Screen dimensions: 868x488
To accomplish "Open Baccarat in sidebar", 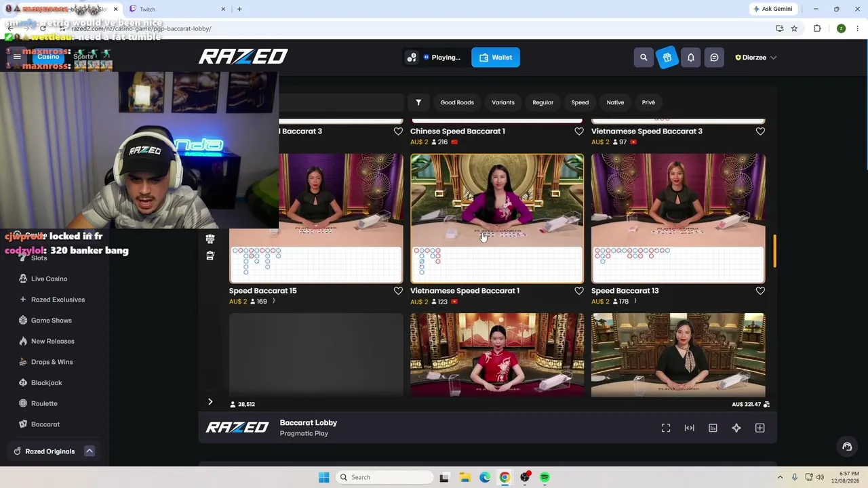I will click(x=45, y=424).
